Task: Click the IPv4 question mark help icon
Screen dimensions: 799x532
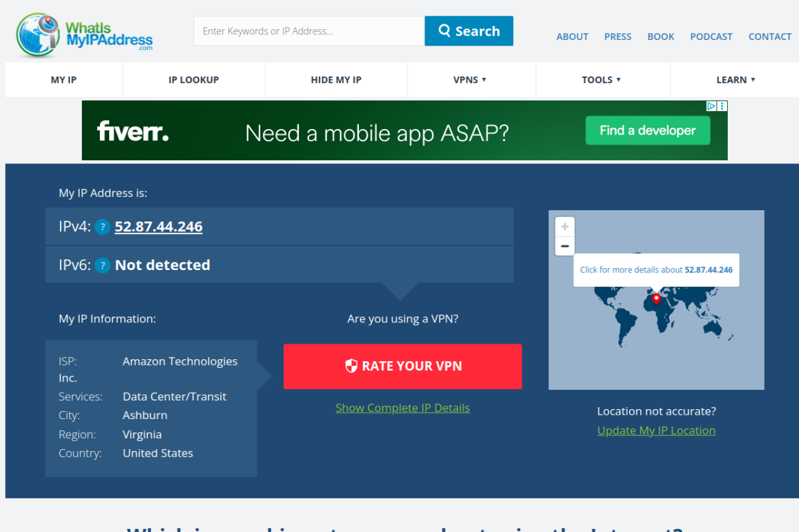Action: click(103, 227)
